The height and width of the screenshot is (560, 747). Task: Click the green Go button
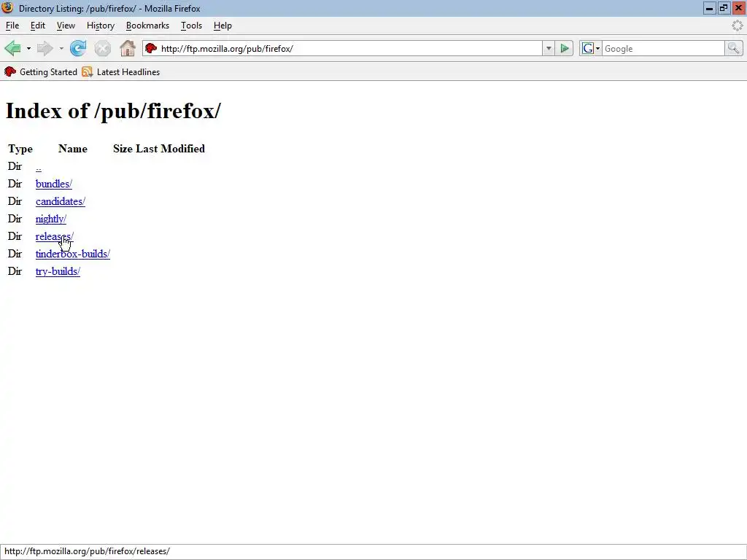pos(565,48)
